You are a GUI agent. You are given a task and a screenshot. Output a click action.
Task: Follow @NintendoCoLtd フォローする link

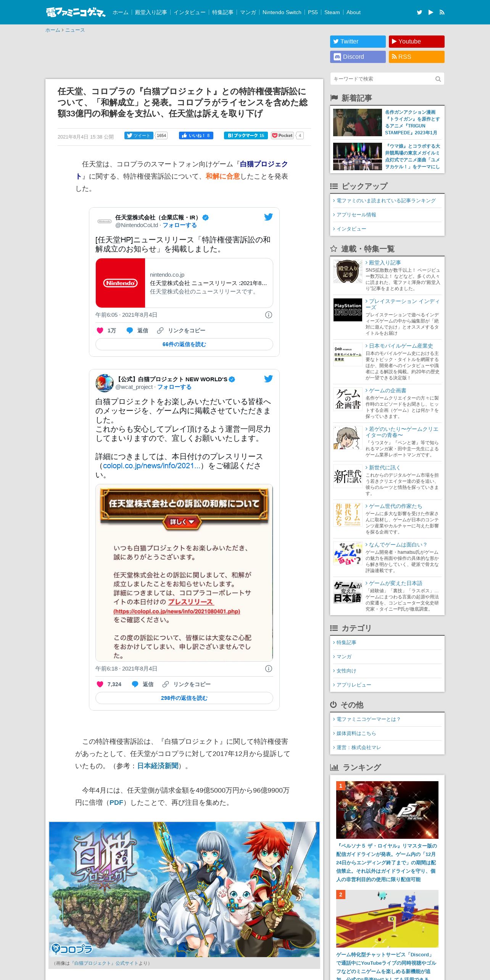pyautogui.click(x=180, y=225)
